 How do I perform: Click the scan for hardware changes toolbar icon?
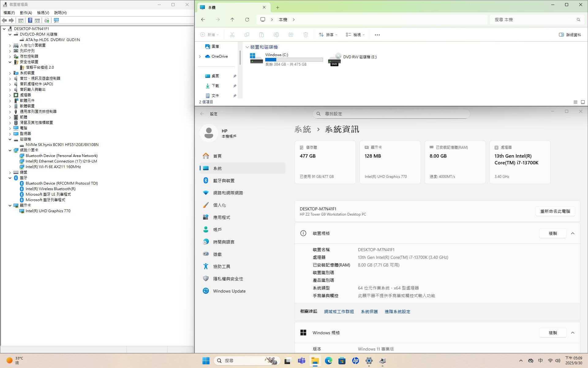pyautogui.click(x=56, y=20)
